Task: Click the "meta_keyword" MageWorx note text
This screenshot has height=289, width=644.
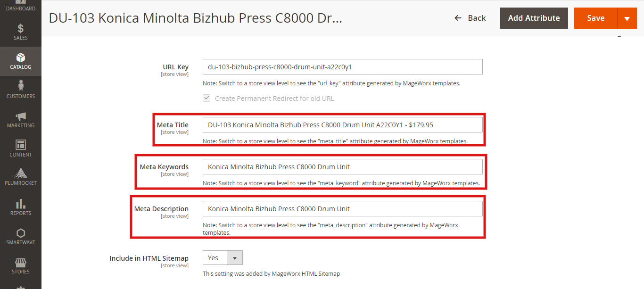Action: pos(341,183)
